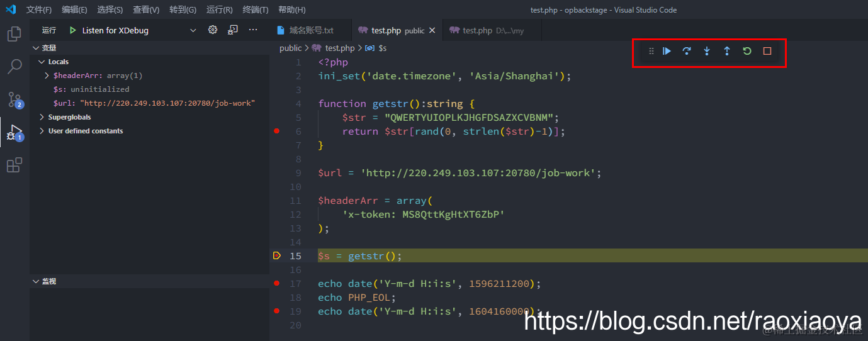
Task: Stop the debug session
Action: coord(767,52)
